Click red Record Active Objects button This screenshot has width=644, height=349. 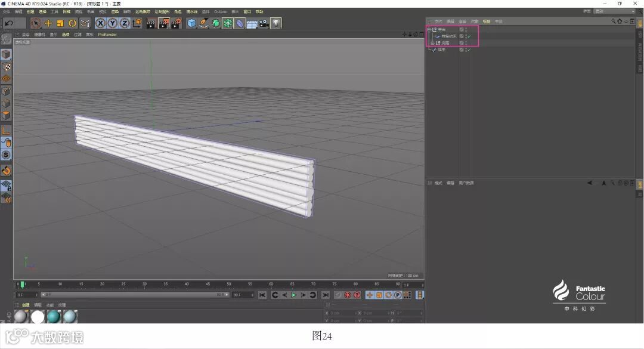(x=348, y=295)
